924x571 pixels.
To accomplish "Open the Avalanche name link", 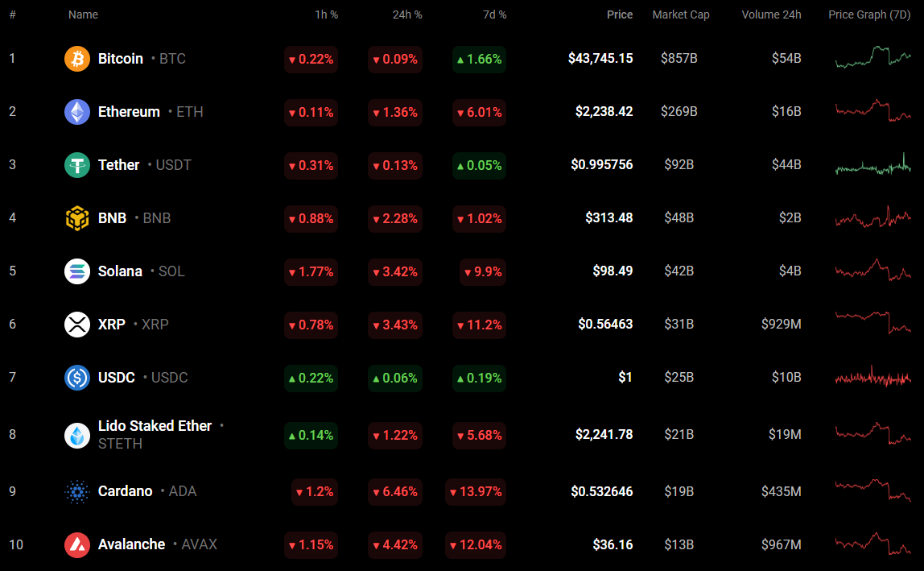I will [x=131, y=544].
